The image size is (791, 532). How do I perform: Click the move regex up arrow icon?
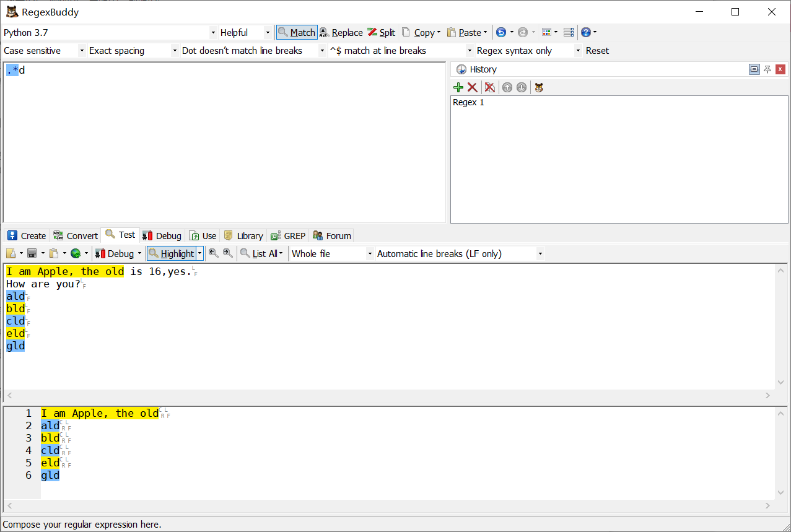point(507,87)
